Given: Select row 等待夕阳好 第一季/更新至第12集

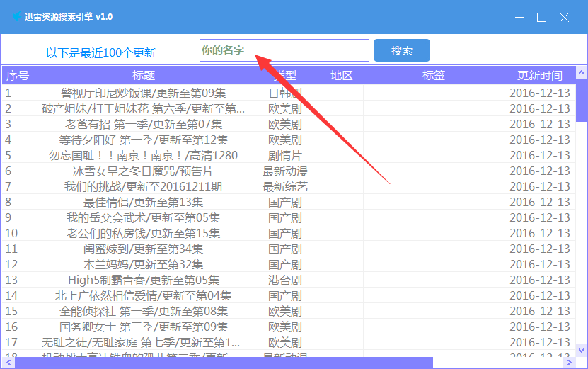Looking at the screenshot, I should pos(289,140).
